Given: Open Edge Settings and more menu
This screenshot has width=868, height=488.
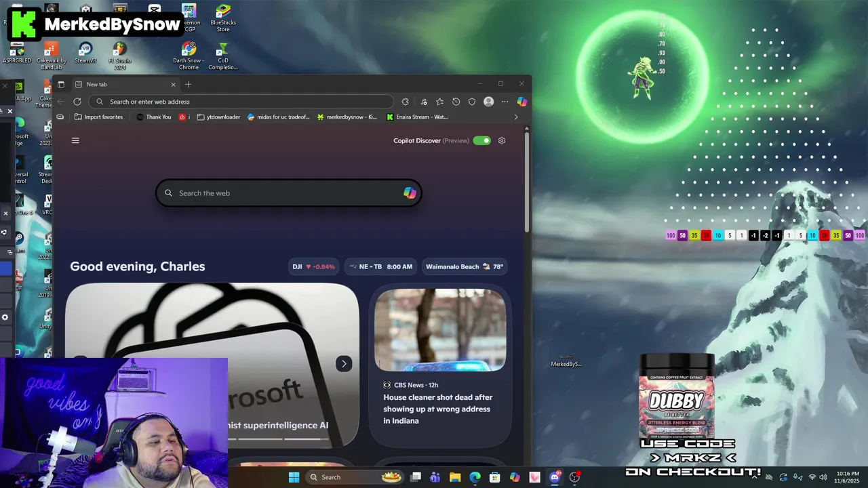Looking at the screenshot, I should coord(505,102).
